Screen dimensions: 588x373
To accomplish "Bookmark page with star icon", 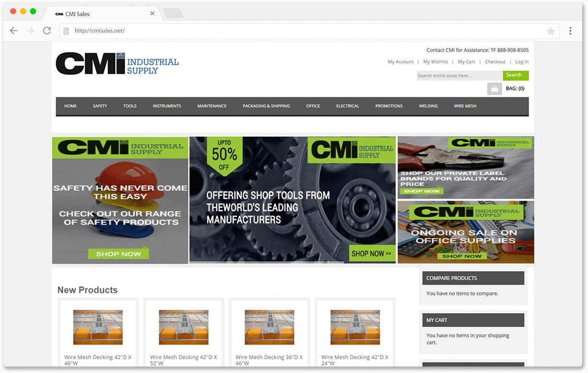I will [x=551, y=31].
